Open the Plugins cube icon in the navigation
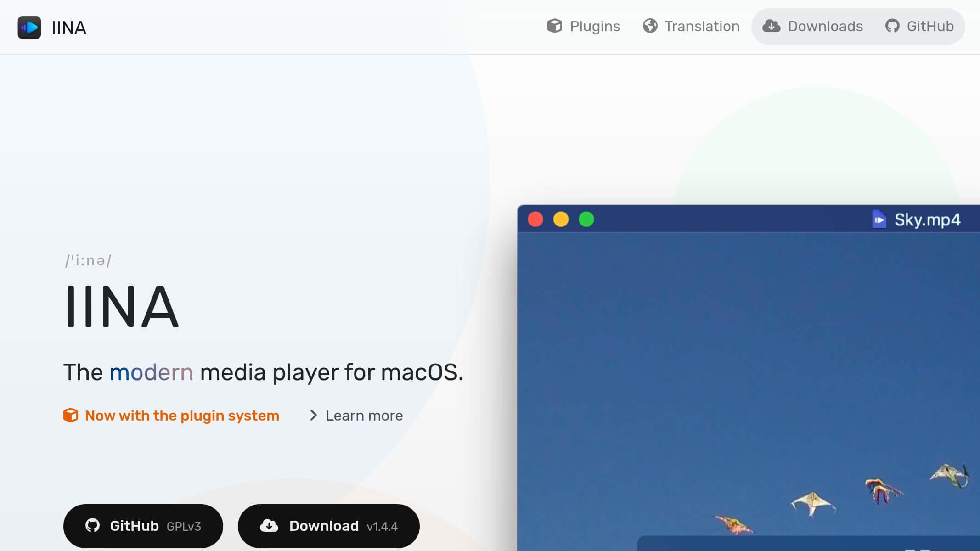Image resolution: width=980 pixels, height=551 pixels. tap(555, 26)
